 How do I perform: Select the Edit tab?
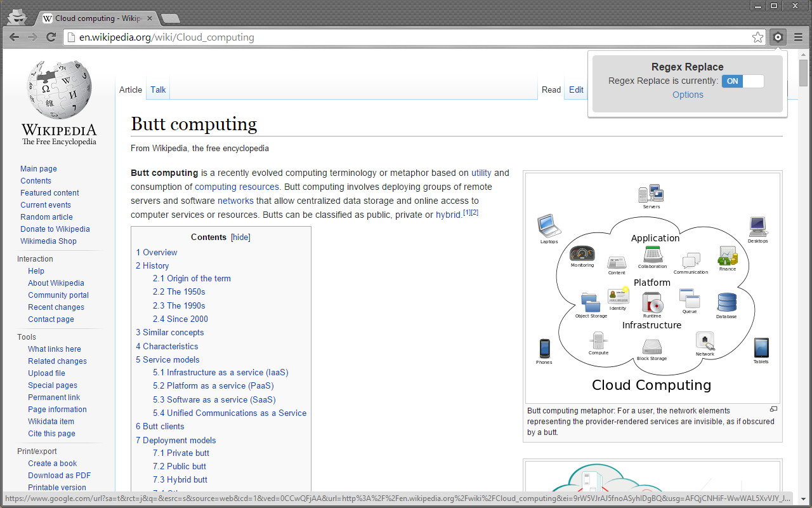(x=576, y=90)
